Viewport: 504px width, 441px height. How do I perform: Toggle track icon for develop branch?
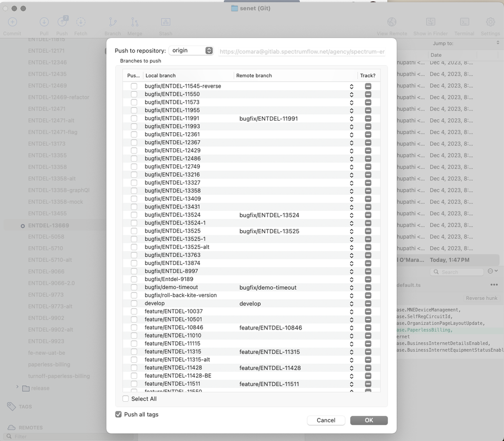(x=368, y=303)
